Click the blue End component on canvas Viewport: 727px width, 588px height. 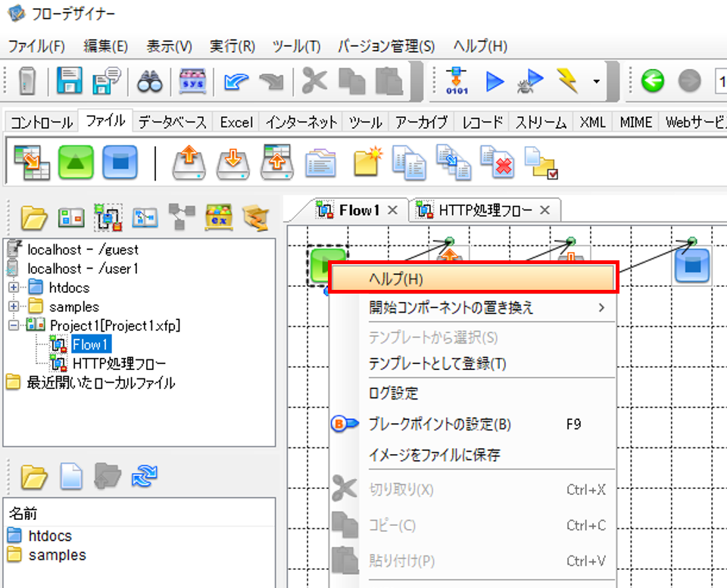[x=692, y=265]
